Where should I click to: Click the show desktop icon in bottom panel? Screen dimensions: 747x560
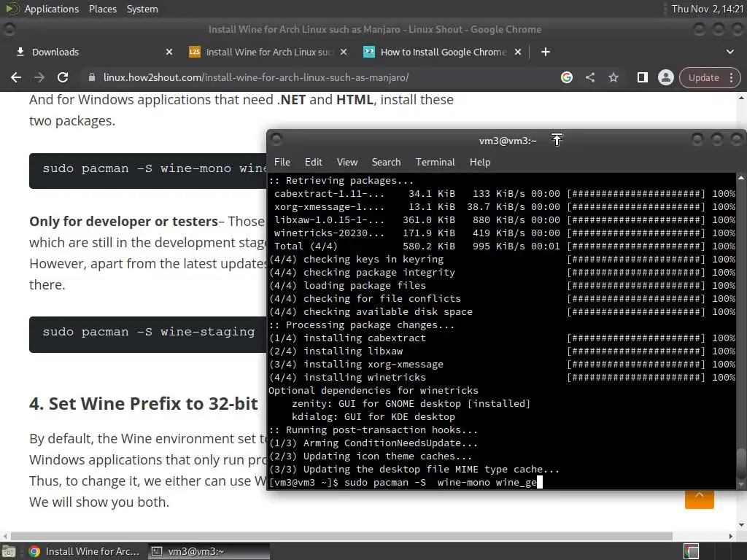9,551
